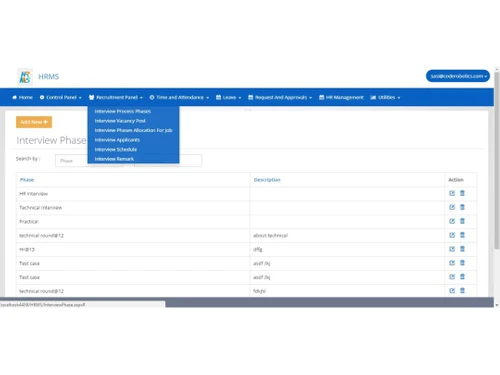Click the Add New button

[34, 122]
